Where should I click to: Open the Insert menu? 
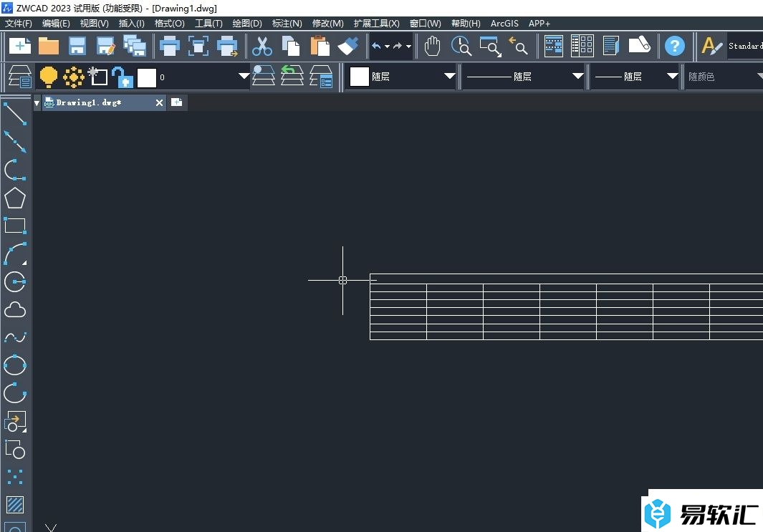click(131, 24)
